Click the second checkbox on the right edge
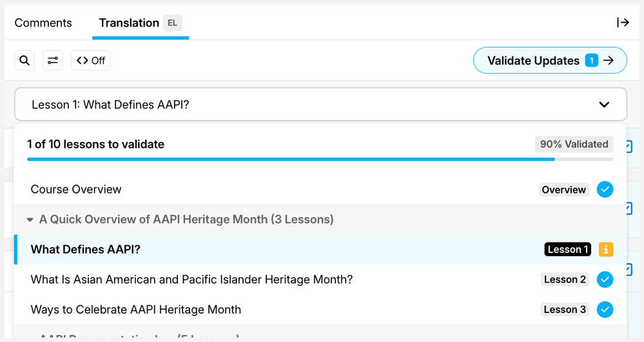Image resolution: width=644 pixels, height=342 pixels. pyautogui.click(x=630, y=208)
